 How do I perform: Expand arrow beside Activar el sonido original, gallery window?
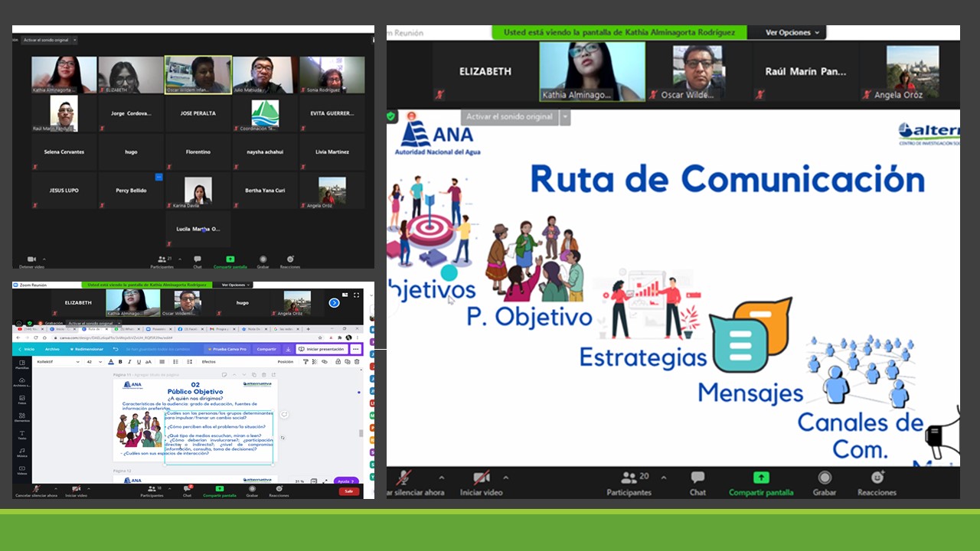pos(75,40)
